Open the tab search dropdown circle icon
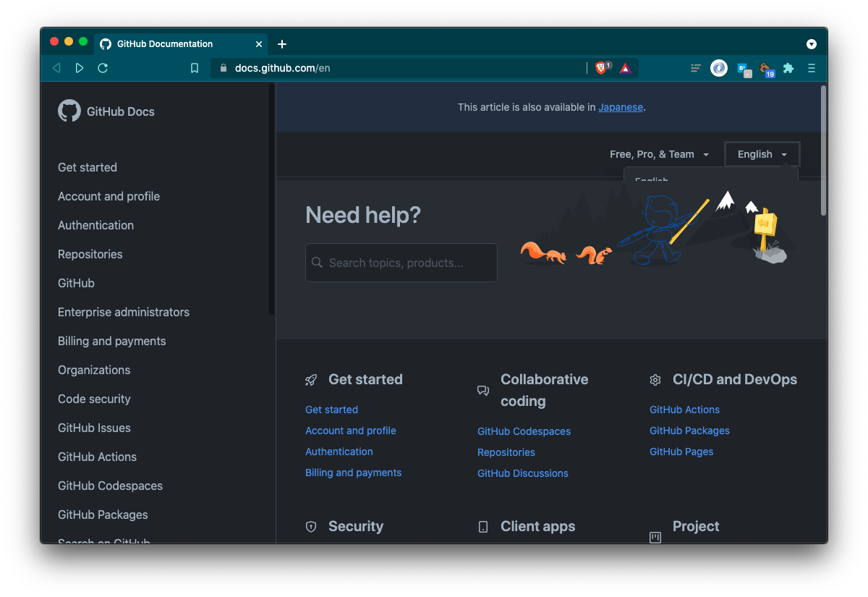This screenshot has height=597, width=868. (x=812, y=44)
